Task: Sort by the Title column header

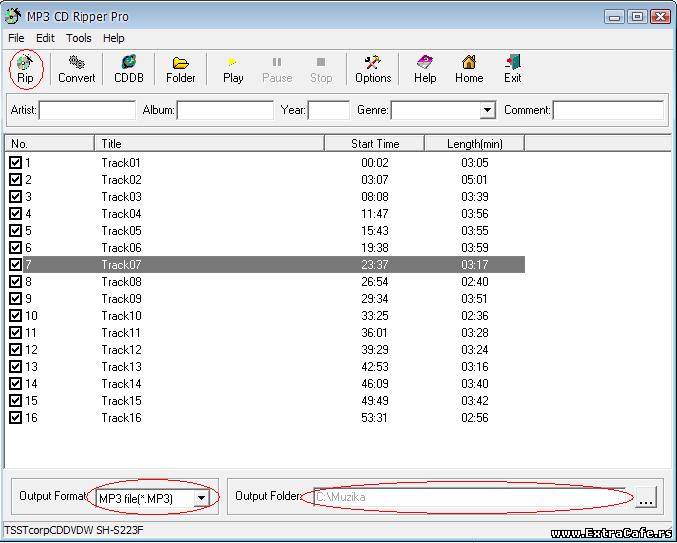Action: tap(209, 144)
